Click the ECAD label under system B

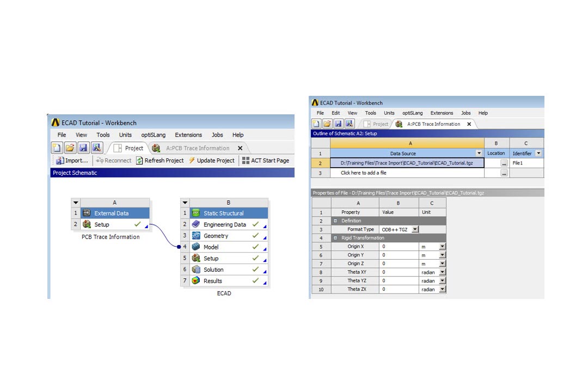(224, 293)
